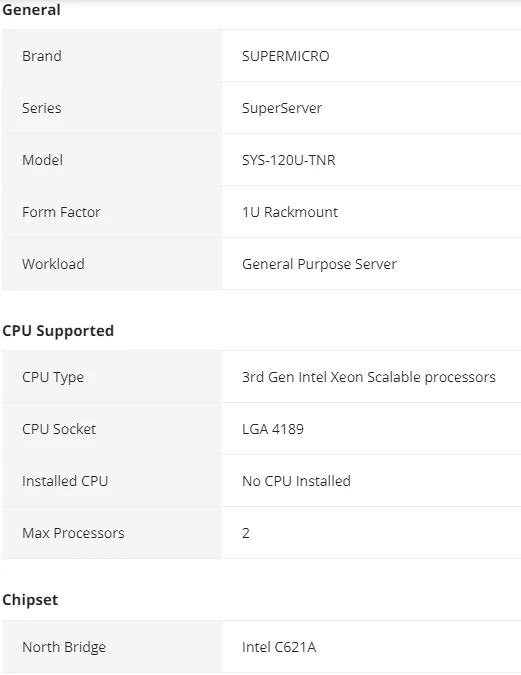Click the Brand label cell

coord(112,56)
